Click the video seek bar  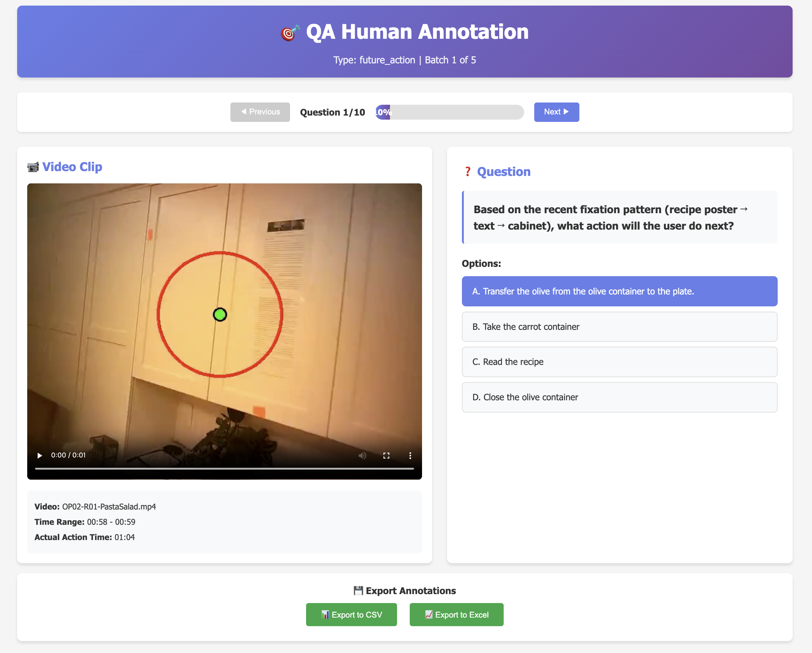tap(224, 469)
